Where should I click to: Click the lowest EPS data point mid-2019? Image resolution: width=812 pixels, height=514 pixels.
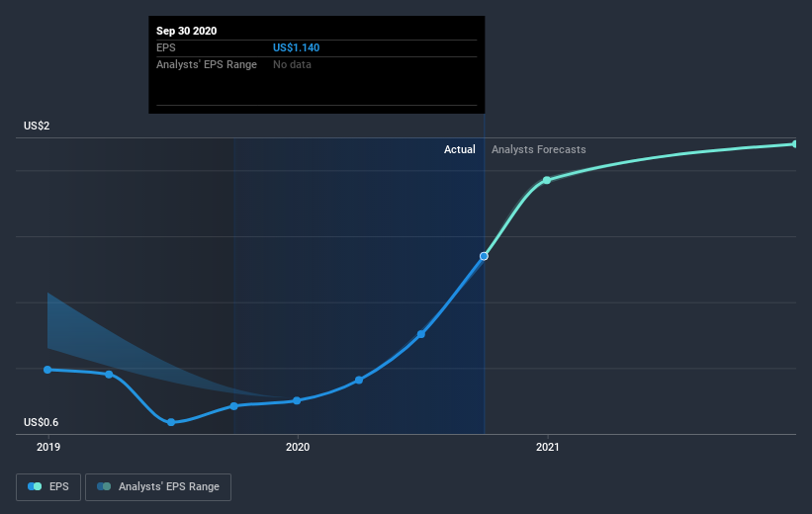[171, 422]
